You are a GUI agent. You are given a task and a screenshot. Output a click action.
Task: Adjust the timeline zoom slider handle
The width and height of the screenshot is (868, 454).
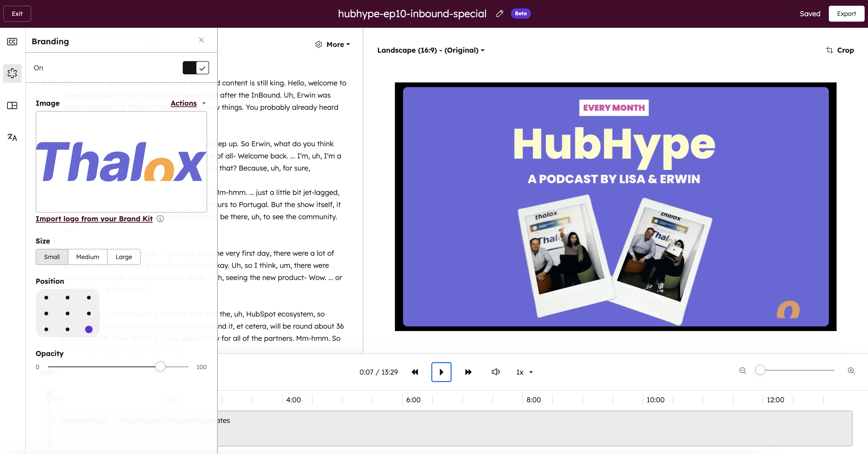click(760, 370)
